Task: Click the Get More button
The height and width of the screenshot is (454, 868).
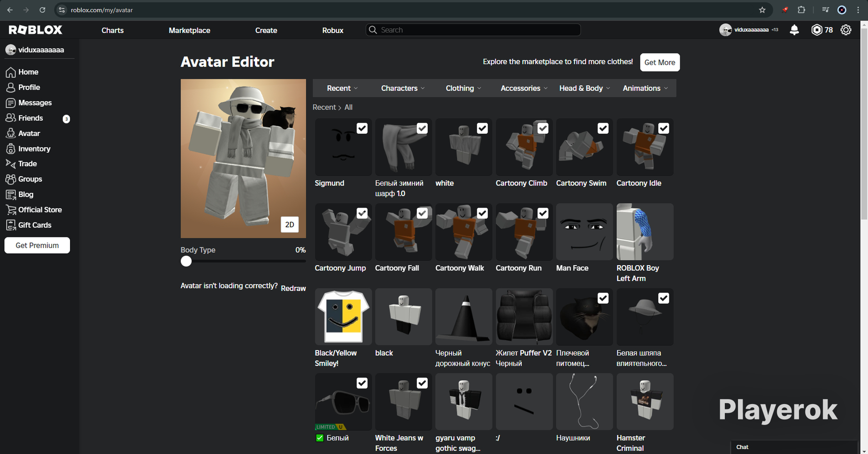Action: (660, 62)
